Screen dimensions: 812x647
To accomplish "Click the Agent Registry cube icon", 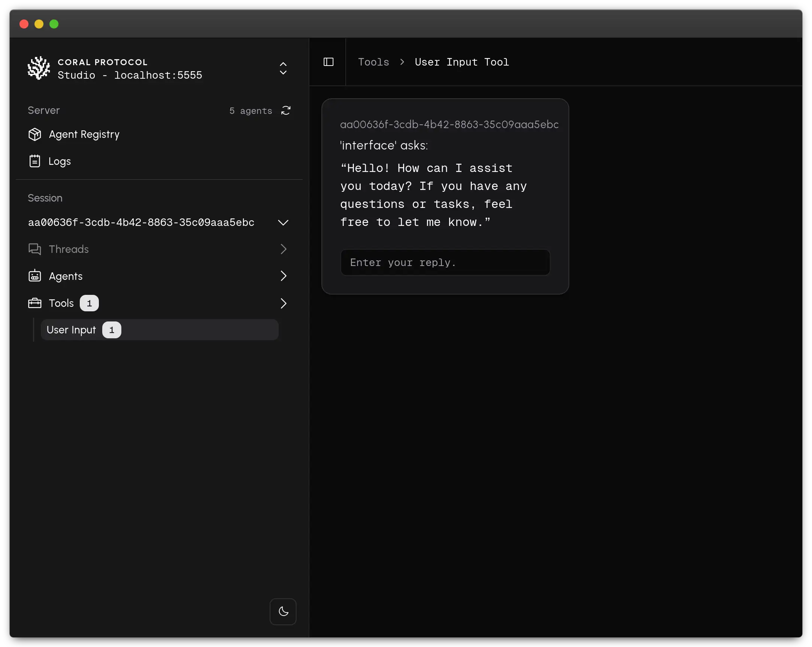I will (35, 134).
